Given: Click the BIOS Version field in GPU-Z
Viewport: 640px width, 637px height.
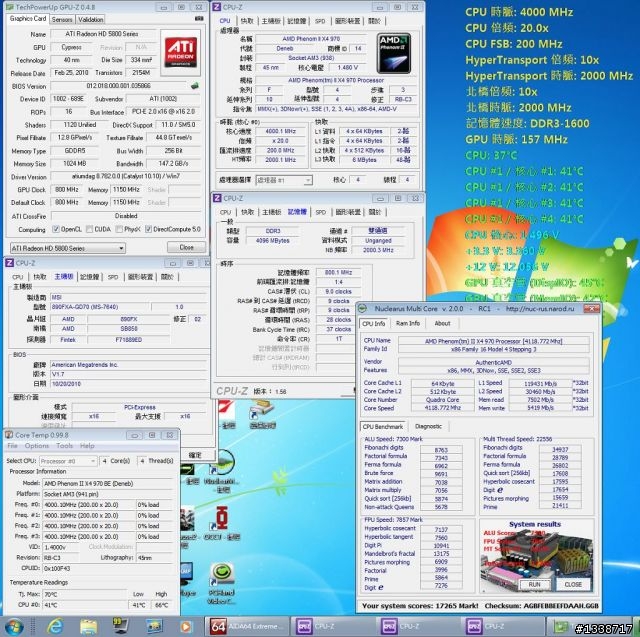Looking at the screenshot, I should (119, 86).
